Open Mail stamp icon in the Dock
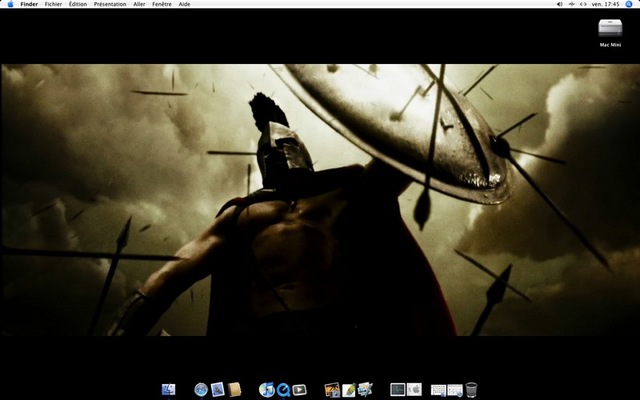This screenshot has width=640, height=400. click(x=218, y=389)
